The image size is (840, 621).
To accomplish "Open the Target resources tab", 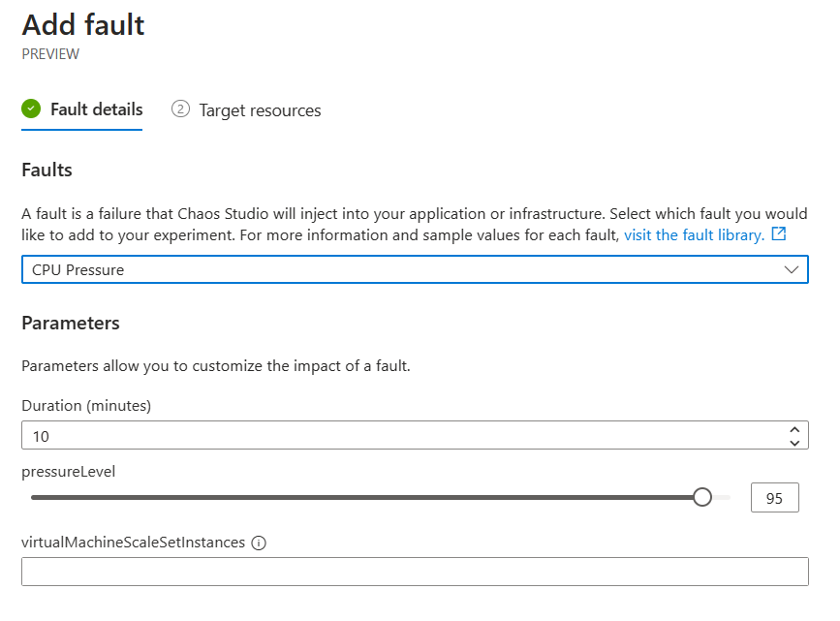I will point(260,110).
